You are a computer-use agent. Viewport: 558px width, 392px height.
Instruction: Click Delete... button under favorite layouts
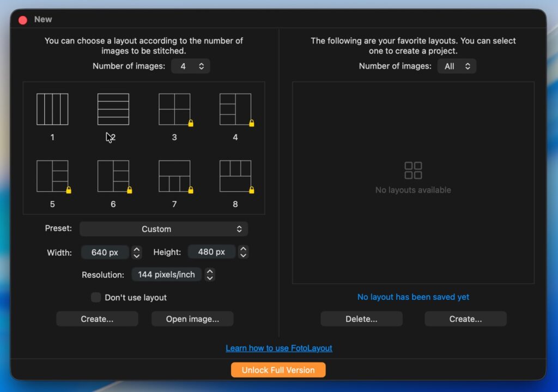[361, 319]
